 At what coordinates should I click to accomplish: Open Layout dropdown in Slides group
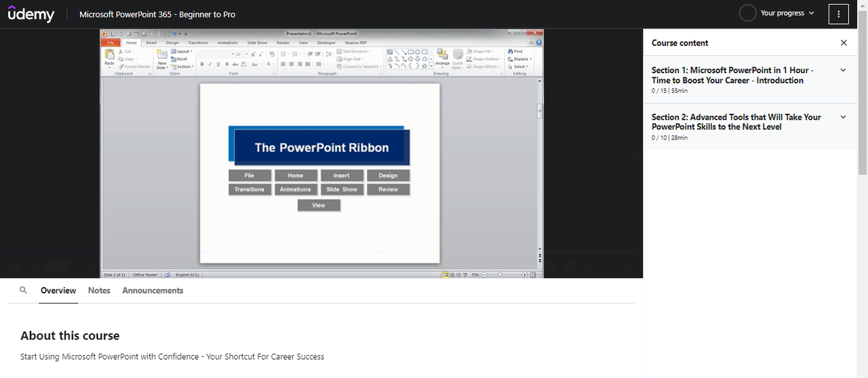click(181, 51)
